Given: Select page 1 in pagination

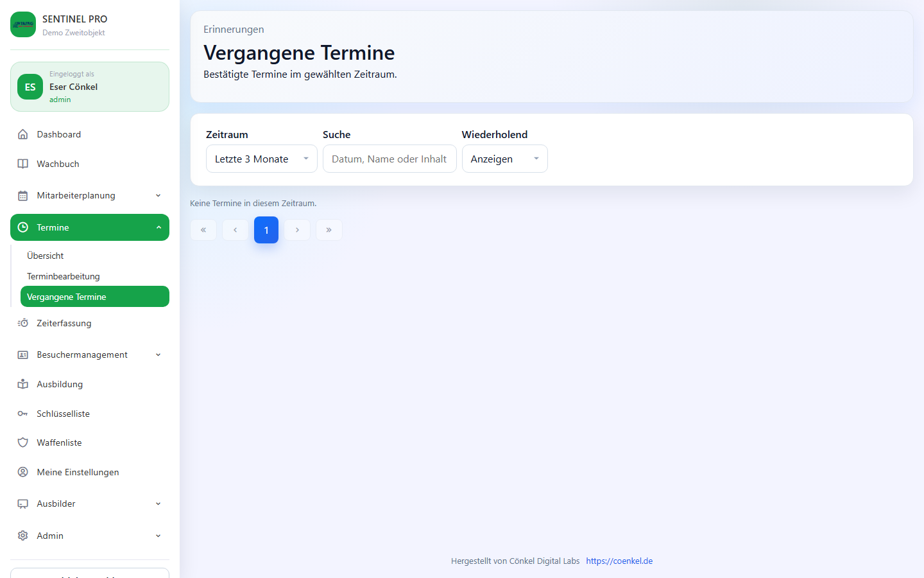Looking at the screenshot, I should point(266,230).
